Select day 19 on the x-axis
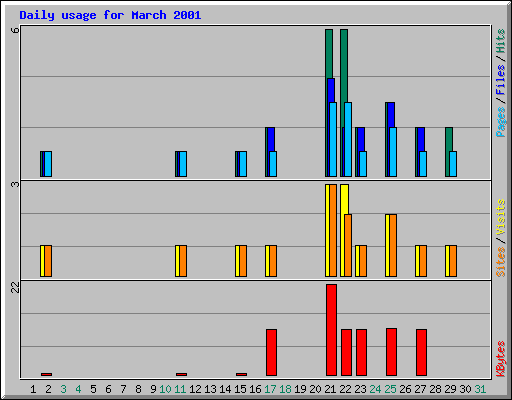The height and width of the screenshot is (400, 512). click(300, 389)
